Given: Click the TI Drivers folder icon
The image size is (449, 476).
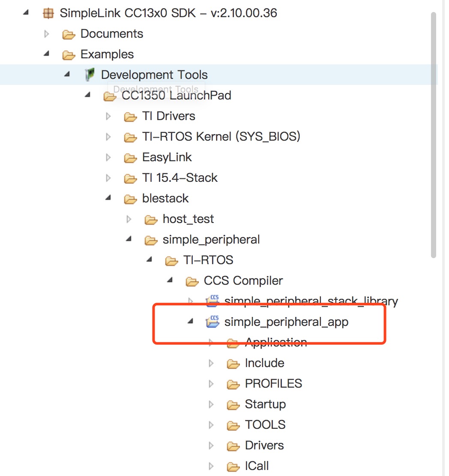Looking at the screenshot, I should [130, 117].
